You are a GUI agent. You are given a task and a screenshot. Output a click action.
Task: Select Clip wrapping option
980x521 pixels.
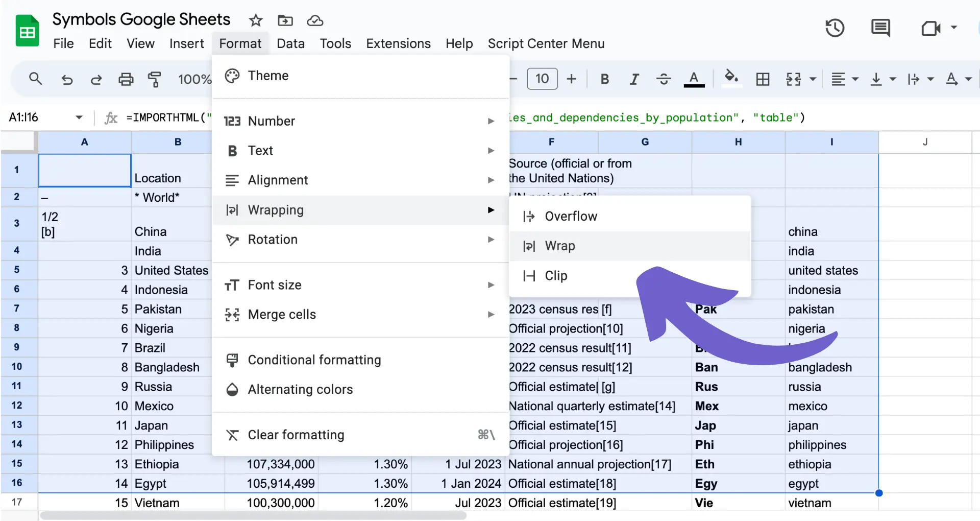click(630, 276)
